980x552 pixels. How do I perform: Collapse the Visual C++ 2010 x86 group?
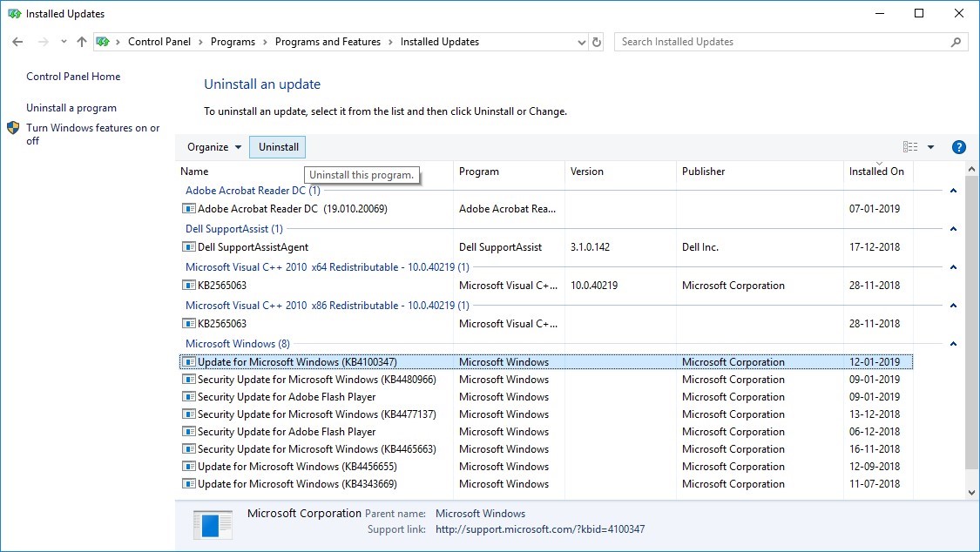click(953, 306)
